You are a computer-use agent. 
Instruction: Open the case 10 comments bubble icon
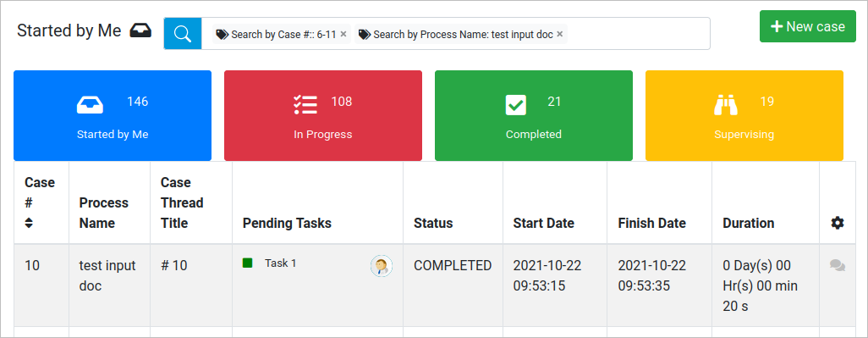tap(838, 266)
